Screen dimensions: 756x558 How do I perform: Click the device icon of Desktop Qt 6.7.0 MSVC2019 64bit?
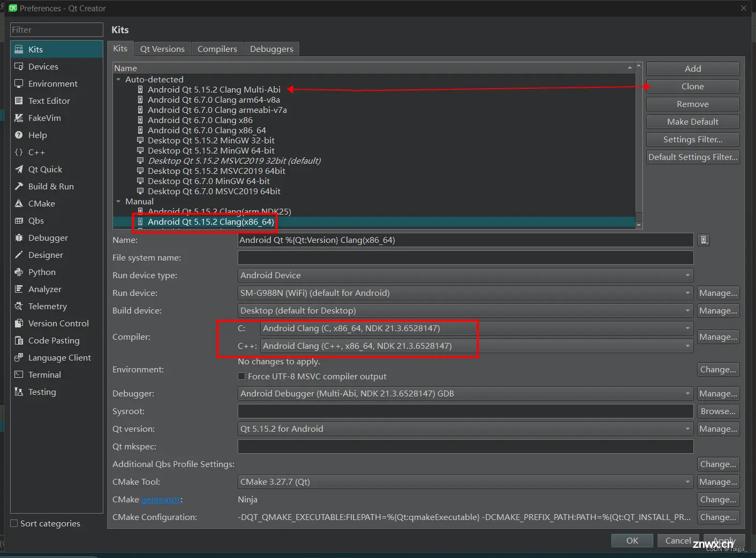tap(140, 191)
